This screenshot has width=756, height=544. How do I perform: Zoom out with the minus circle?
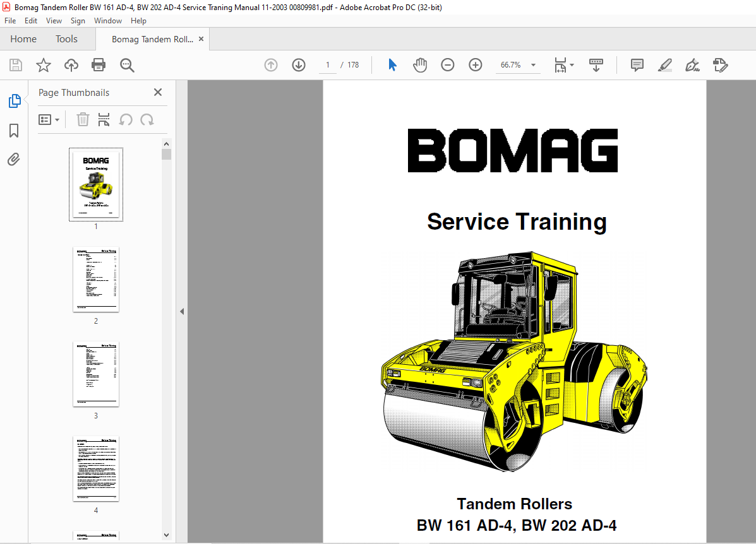coord(447,65)
